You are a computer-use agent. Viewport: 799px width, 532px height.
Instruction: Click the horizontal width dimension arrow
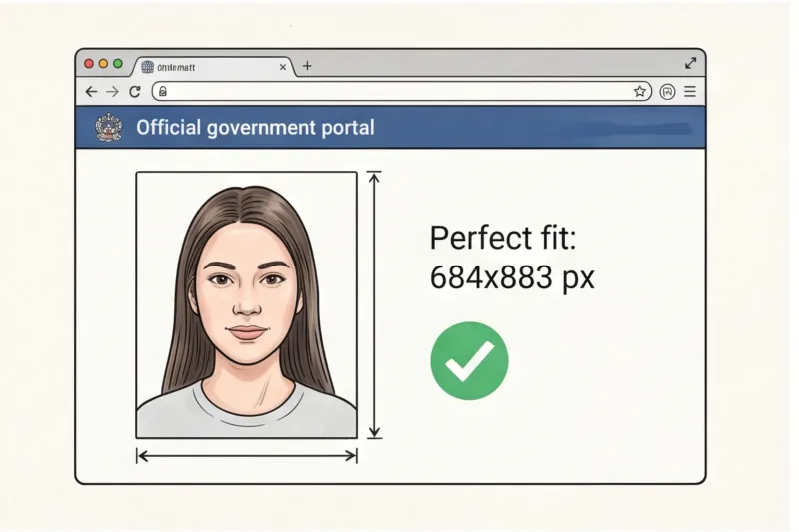(246, 456)
